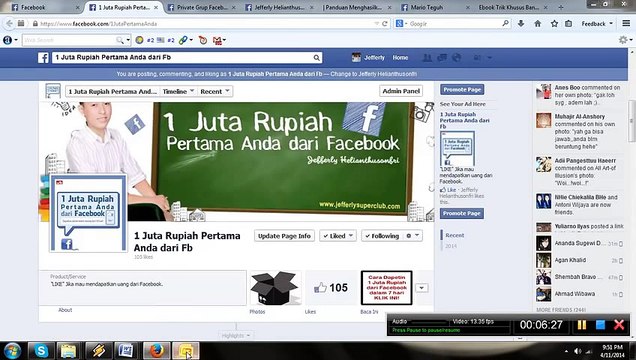This screenshot has height=360, width=636.
Task: Click the Gmail icon in add-on toolbar
Action: coord(218,40)
